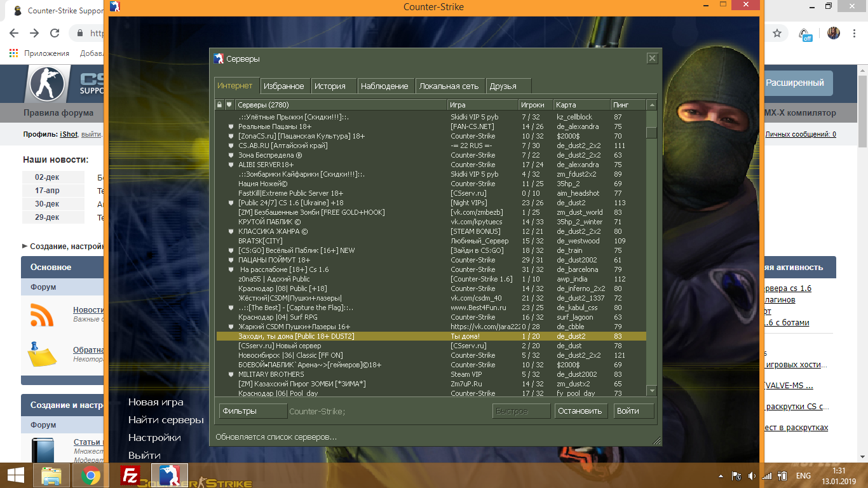This screenshot has height=488, width=868.
Task: Click the password lock column header icon
Action: 220,105
